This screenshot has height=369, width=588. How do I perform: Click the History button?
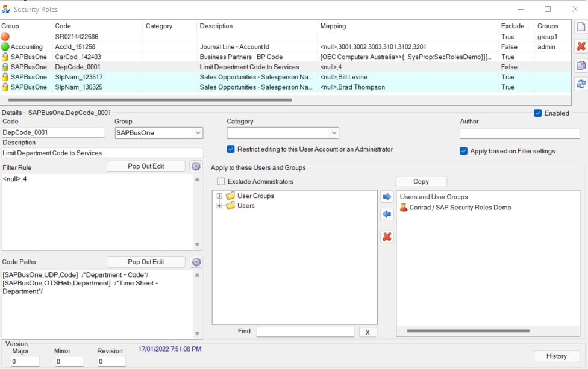(x=557, y=356)
